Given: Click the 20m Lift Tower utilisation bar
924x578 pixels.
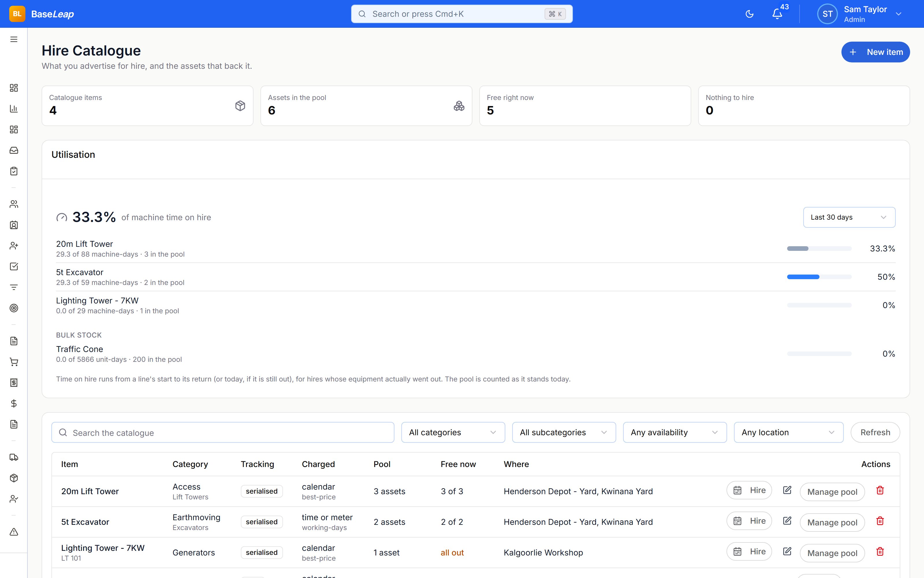Looking at the screenshot, I should (819, 249).
